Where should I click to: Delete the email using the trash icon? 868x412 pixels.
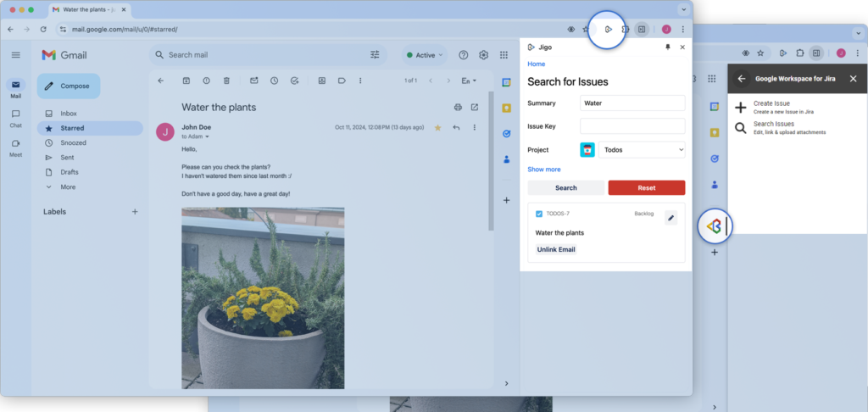[x=226, y=81]
